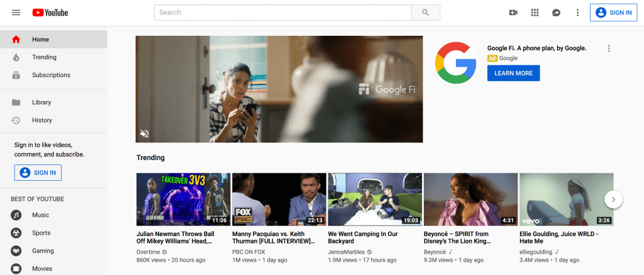Click the Search input field
644x275 pixels.
point(282,13)
